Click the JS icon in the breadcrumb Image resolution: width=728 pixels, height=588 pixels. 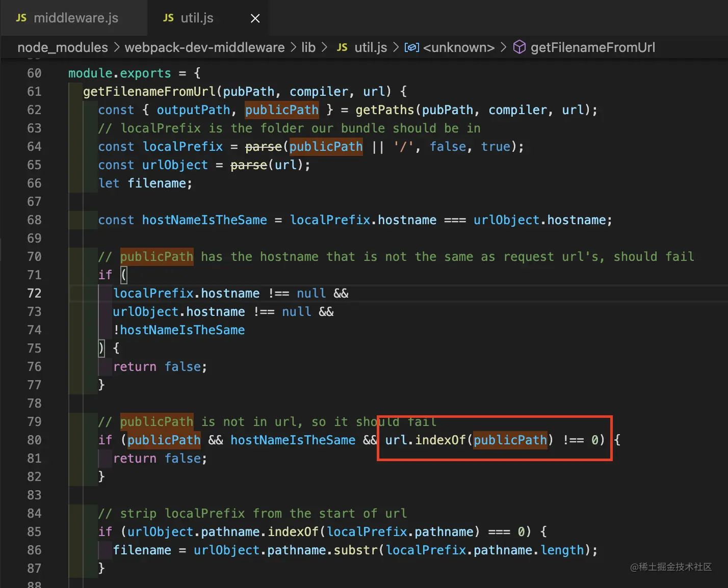(343, 47)
